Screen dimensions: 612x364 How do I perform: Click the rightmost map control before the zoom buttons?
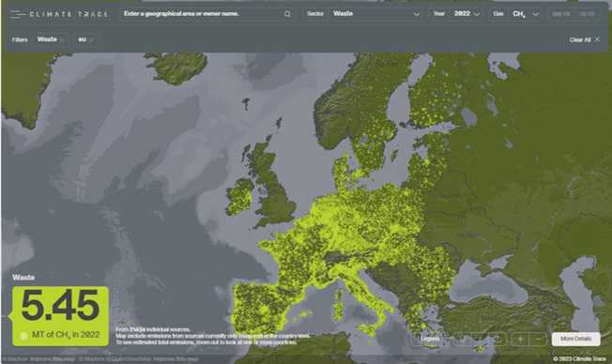(x=498, y=339)
